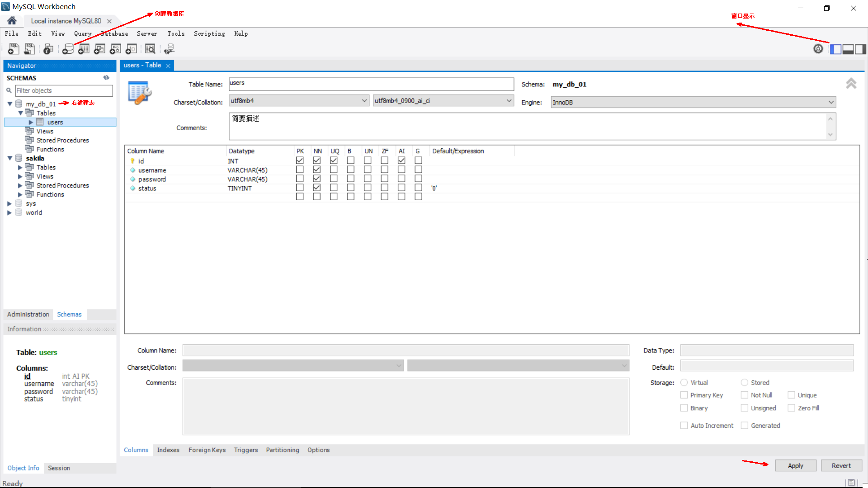Screen dimensions: 868x488
Task: Toggle UQ checkbox for id column
Action: pos(334,160)
